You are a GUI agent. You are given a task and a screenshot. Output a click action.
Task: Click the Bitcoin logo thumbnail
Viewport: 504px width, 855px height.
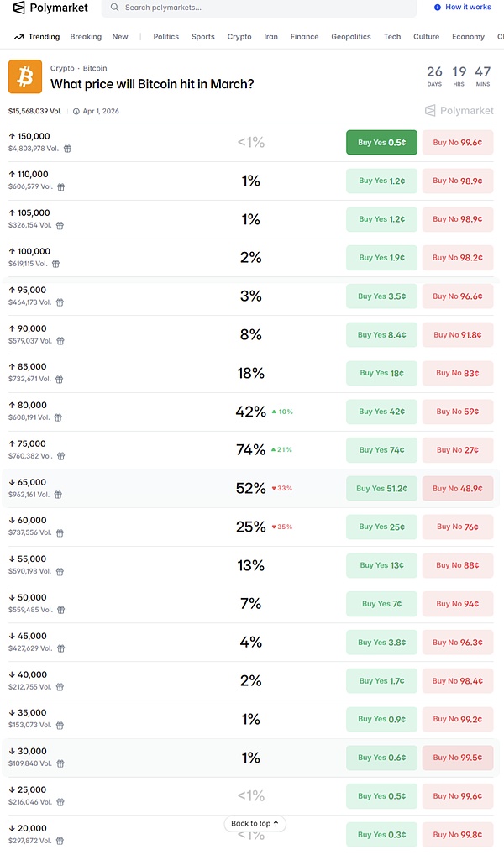pos(24,76)
